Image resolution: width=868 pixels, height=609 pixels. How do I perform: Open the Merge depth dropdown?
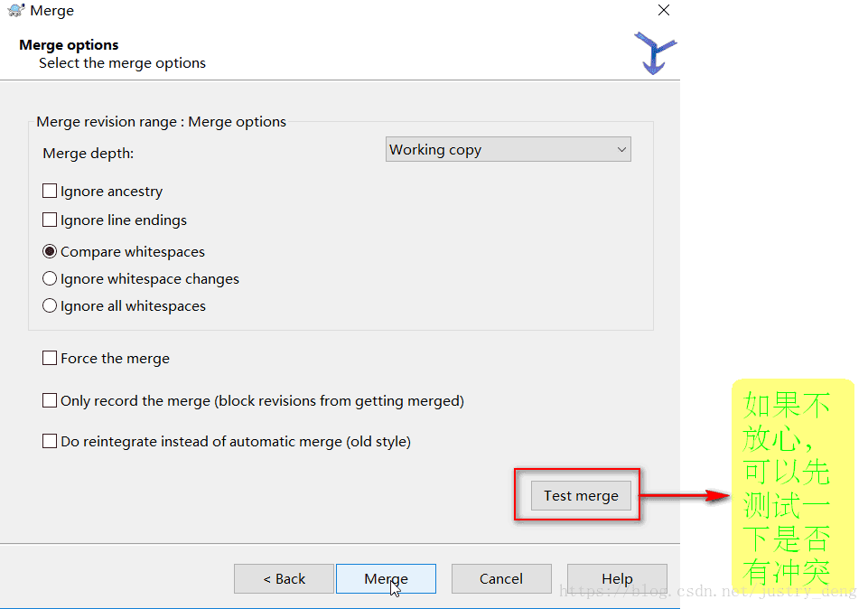tap(508, 149)
